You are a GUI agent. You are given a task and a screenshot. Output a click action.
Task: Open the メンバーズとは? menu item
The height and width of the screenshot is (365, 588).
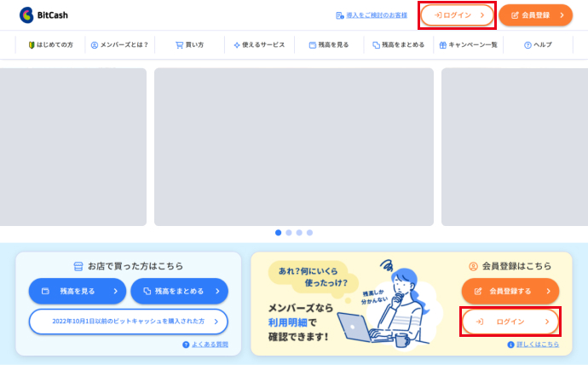[120, 44]
